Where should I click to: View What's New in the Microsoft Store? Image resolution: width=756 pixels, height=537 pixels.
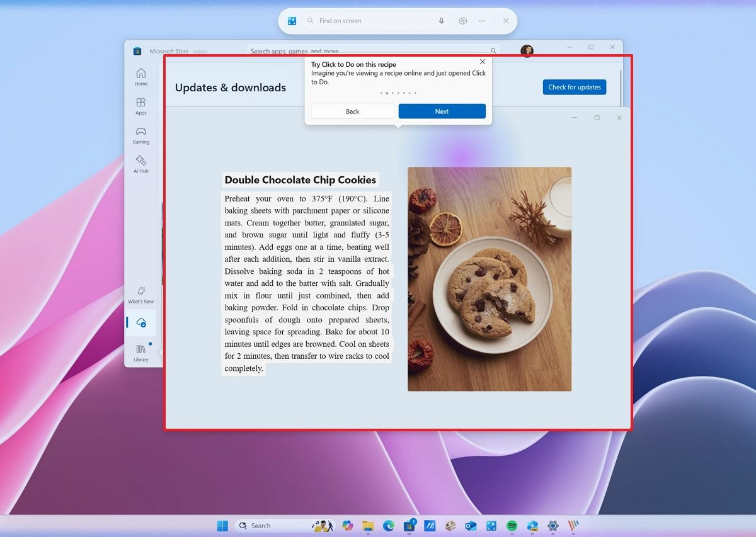pyautogui.click(x=140, y=295)
